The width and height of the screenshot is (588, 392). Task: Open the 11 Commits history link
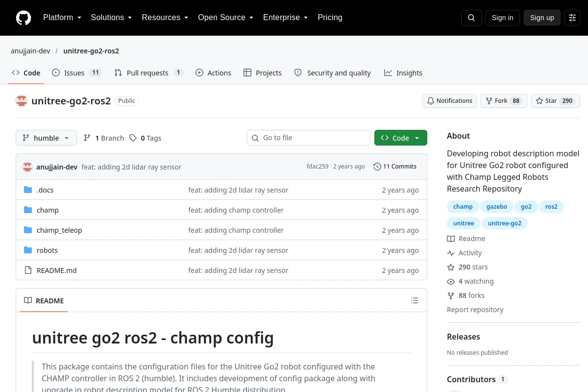(395, 167)
